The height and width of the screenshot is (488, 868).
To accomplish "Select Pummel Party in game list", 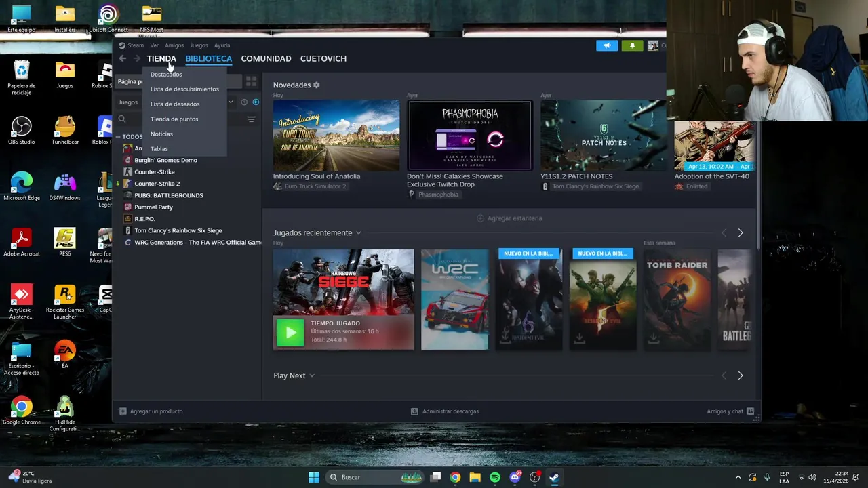I will click(x=153, y=207).
